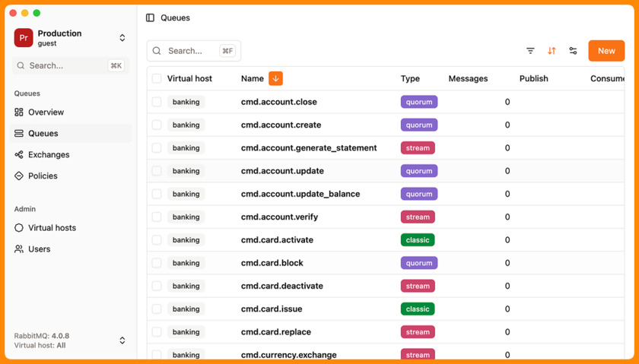Check the cmd.account.verify row checkbox
Viewport: 639px width, 364px height.
point(157,217)
